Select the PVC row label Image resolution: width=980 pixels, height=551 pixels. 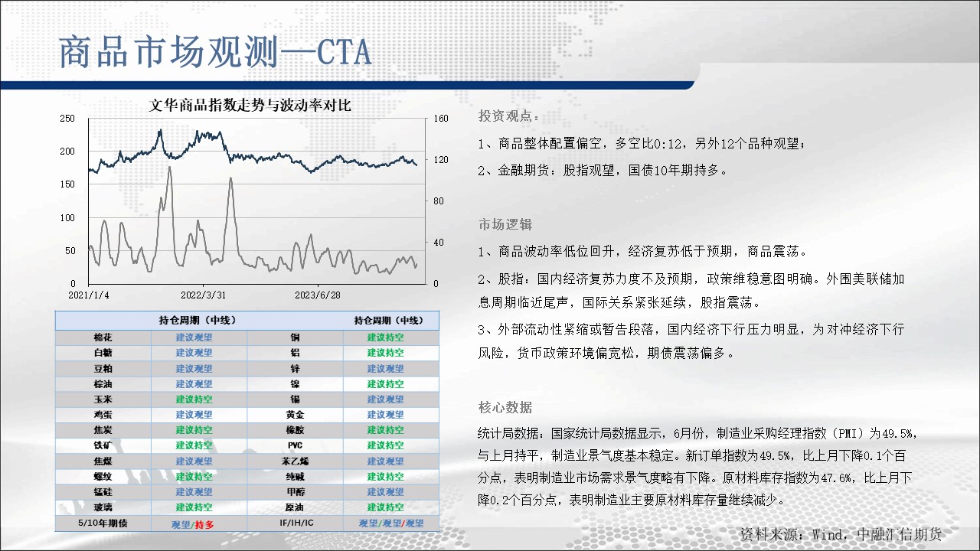coord(295,445)
